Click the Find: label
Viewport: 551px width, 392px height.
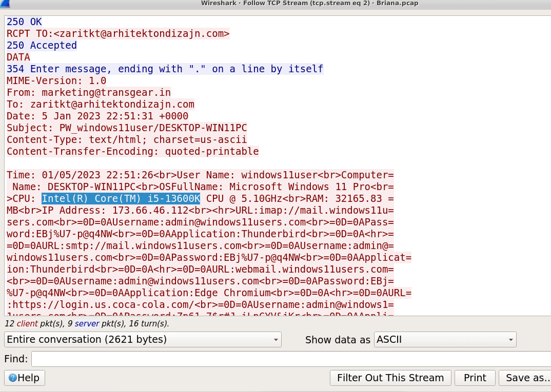click(x=16, y=359)
